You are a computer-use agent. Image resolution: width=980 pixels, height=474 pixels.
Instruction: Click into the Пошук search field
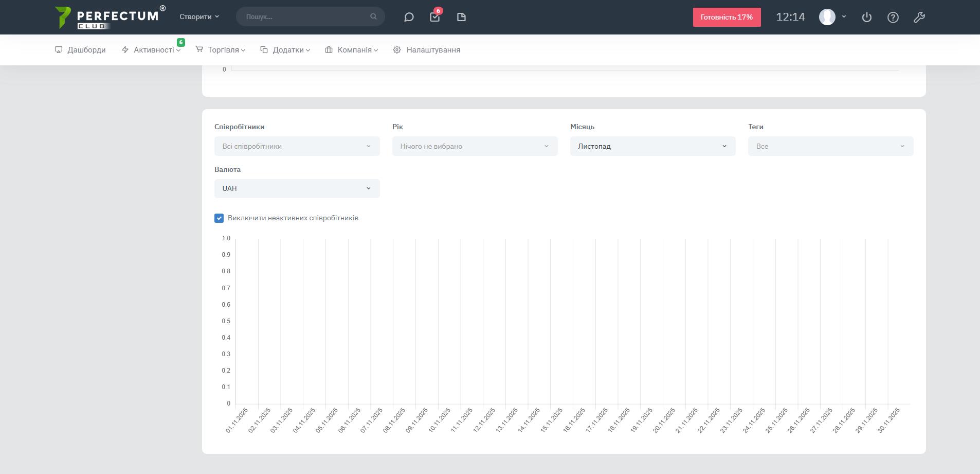(x=306, y=16)
